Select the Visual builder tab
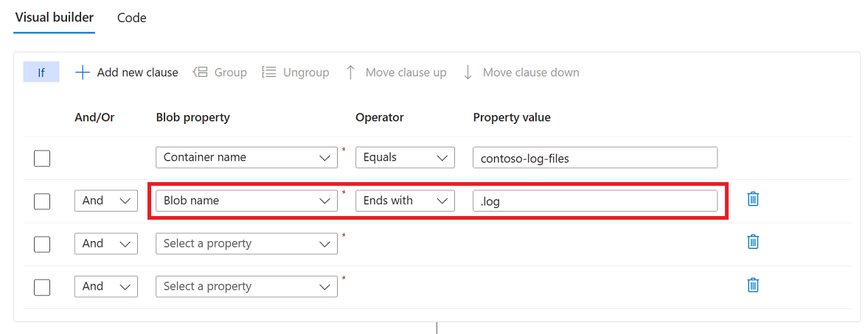868x334 pixels. click(x=55, y=17)
